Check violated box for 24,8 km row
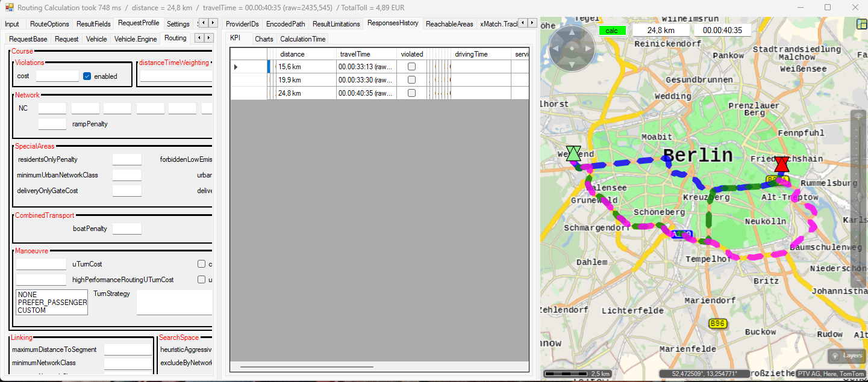Image resolution: width=868 pixels, height=382 pixels. click(412, 93)
